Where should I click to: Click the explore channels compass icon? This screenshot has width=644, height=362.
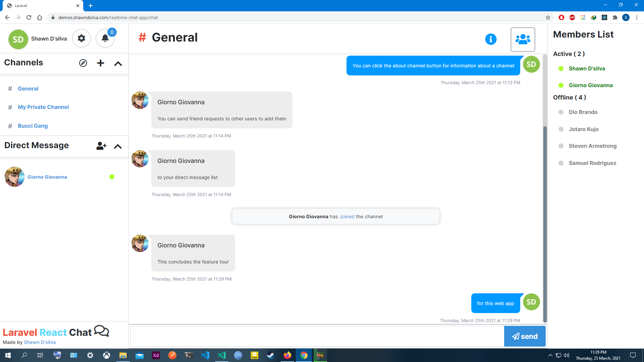[83, 63]
